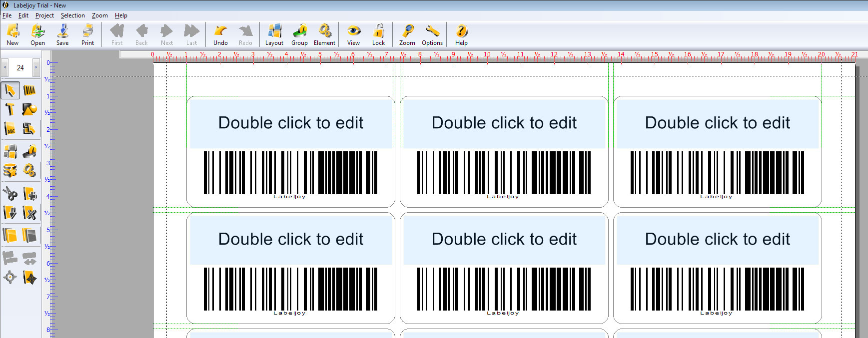Open the File menu
This screenshot has width=868, height=338.
7,15
